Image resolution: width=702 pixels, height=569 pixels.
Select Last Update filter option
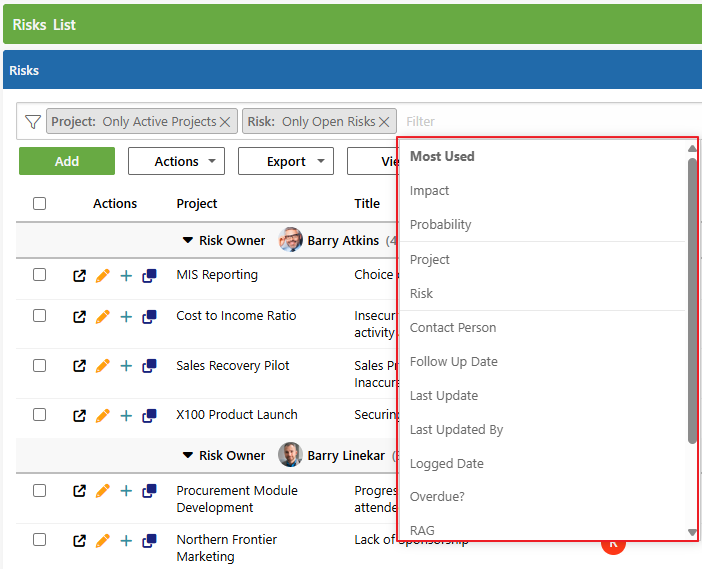pyautogui.click(x=444, y=396)
